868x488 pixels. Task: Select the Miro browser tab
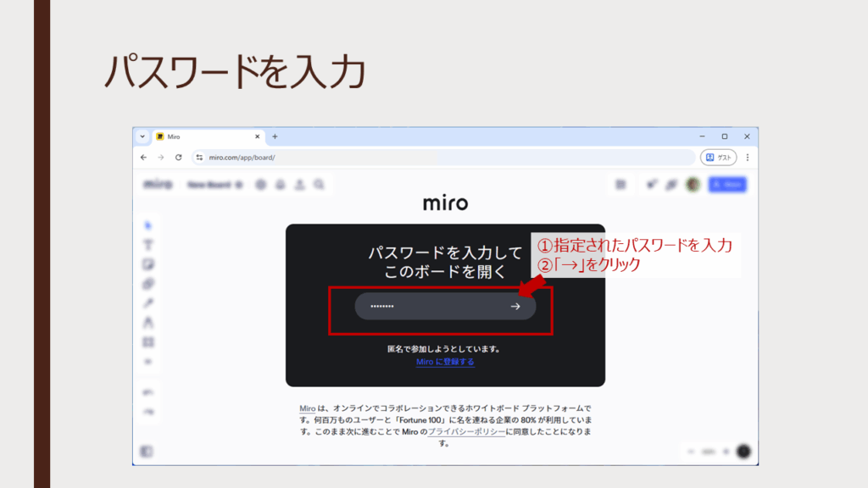[x=203, y=136]
